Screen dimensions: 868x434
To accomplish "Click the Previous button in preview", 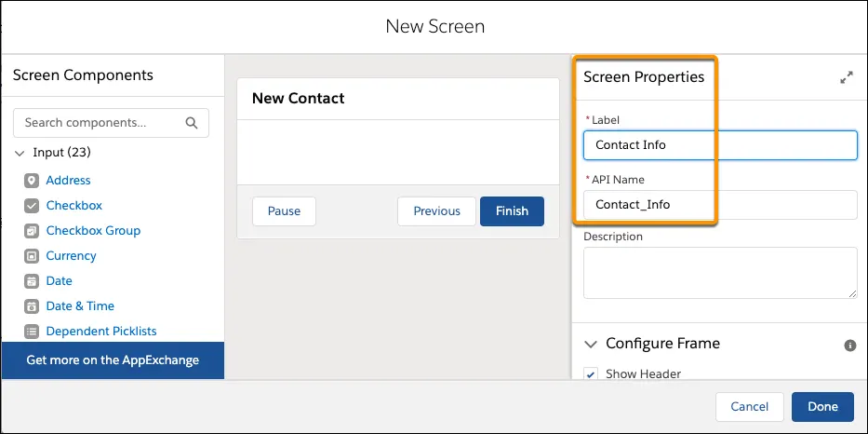I will [x=436, y=211].
